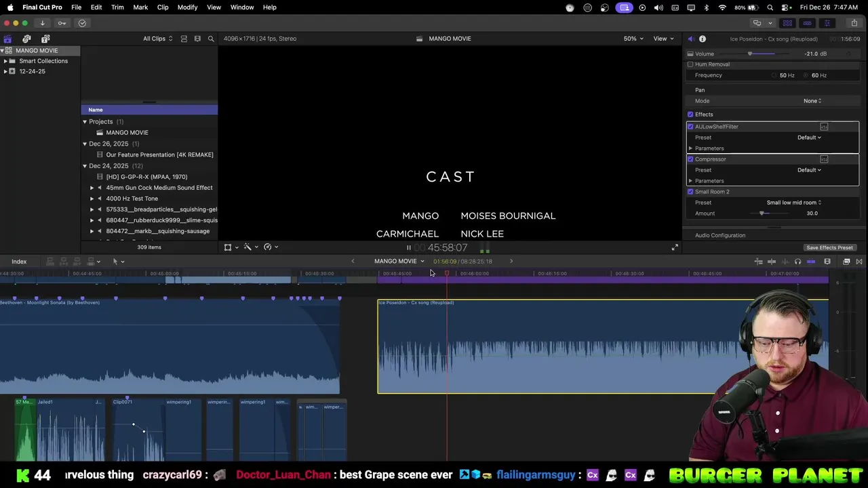
Task: Open the All Clips filter dropdown
Action: pyautogui.click(x=157, y=39)
